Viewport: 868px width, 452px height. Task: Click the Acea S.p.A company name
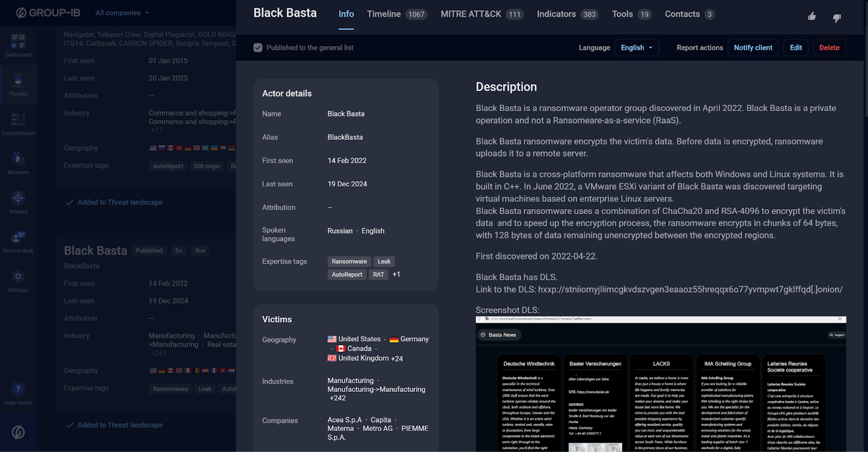coord(344,420)
